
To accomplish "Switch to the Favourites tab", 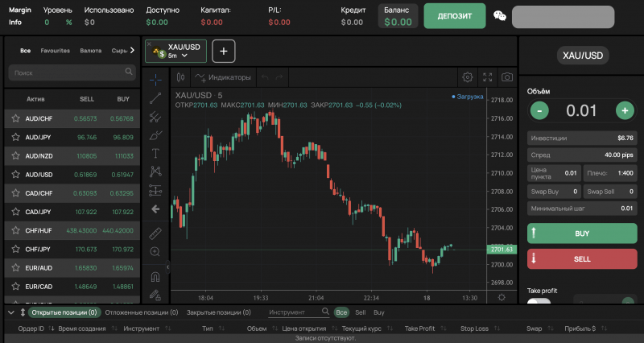I will point(55,51).
